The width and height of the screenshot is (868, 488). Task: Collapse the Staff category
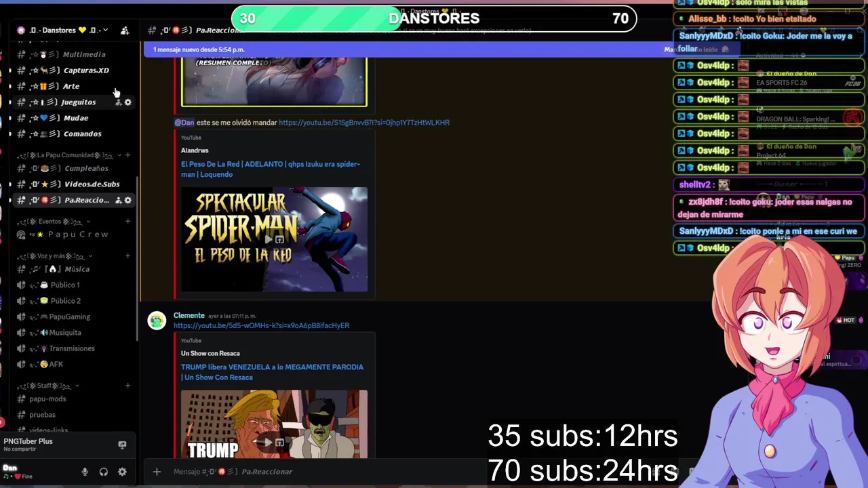(49, 386)
